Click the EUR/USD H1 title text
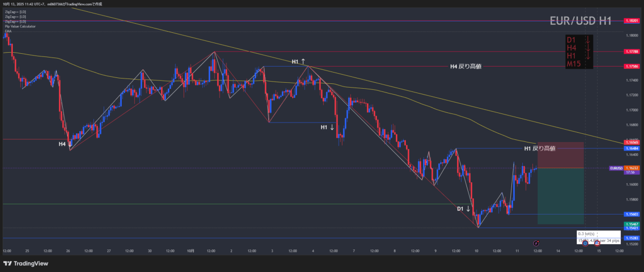This screenshot has height=272, width=644. (x=581, y=21)
